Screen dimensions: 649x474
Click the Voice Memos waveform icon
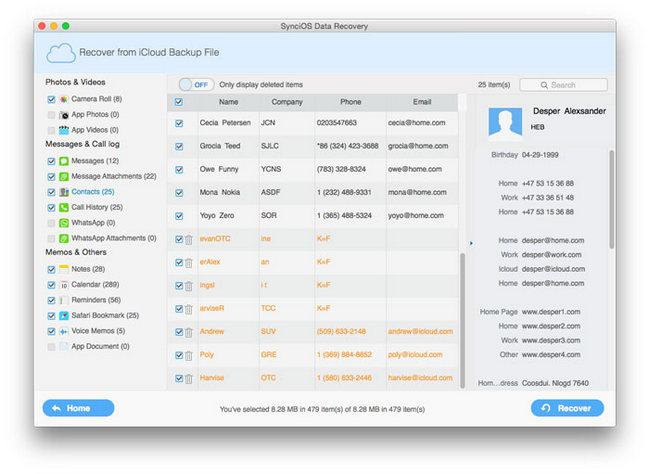tap(64, 331)
